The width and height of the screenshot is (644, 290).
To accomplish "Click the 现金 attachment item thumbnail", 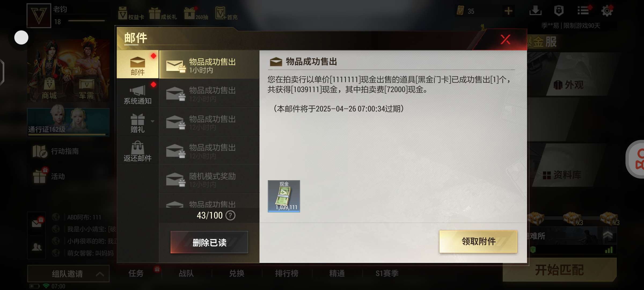I will 284,196.
